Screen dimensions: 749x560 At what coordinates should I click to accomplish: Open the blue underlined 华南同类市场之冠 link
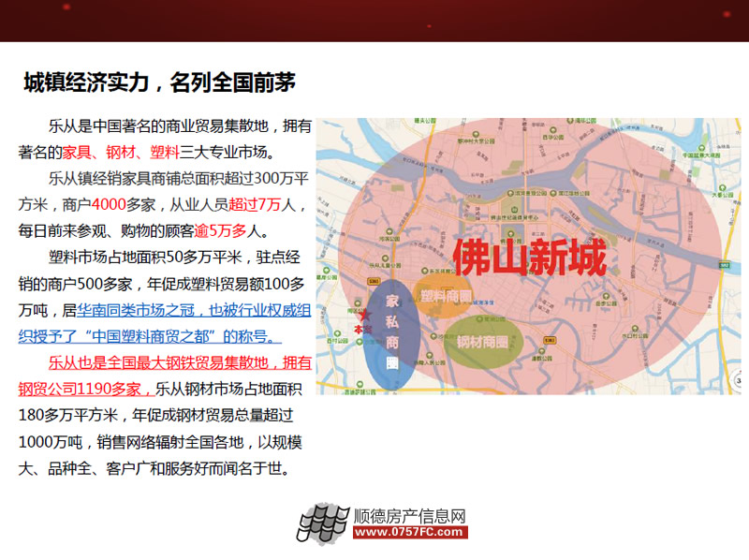coord(135,311)
